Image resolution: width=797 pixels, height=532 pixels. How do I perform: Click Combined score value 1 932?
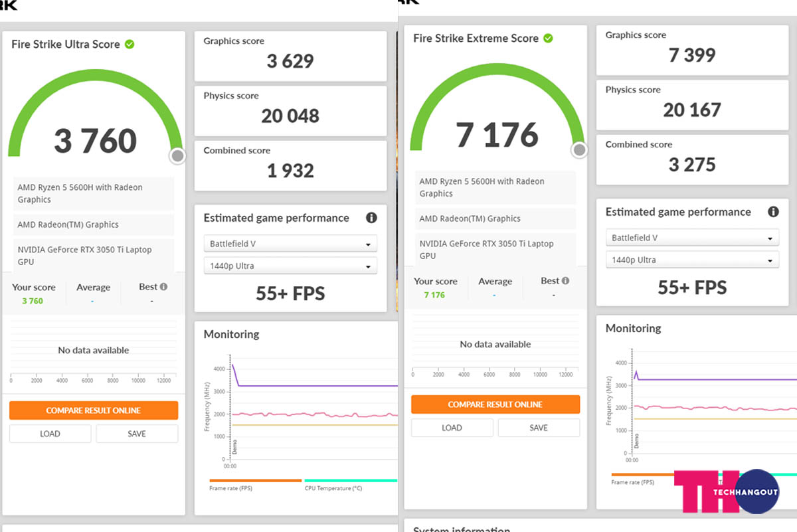(290, 171)
